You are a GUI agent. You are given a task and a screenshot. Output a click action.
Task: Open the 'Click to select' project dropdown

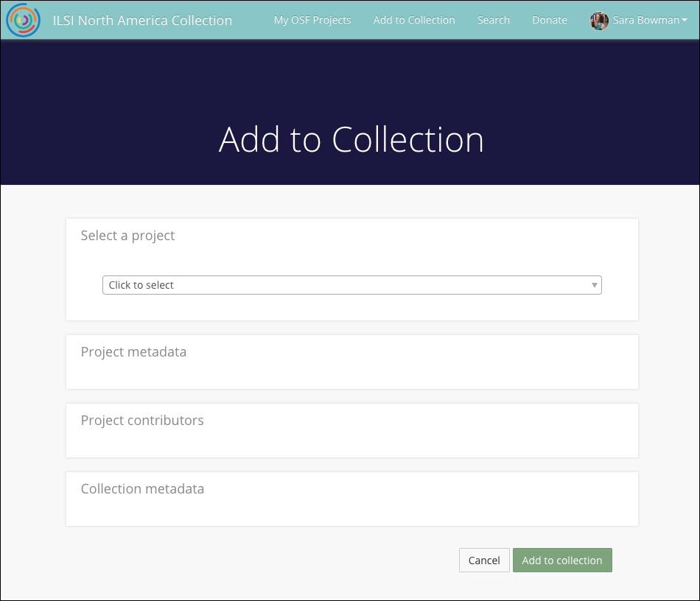tap(351, 285)
